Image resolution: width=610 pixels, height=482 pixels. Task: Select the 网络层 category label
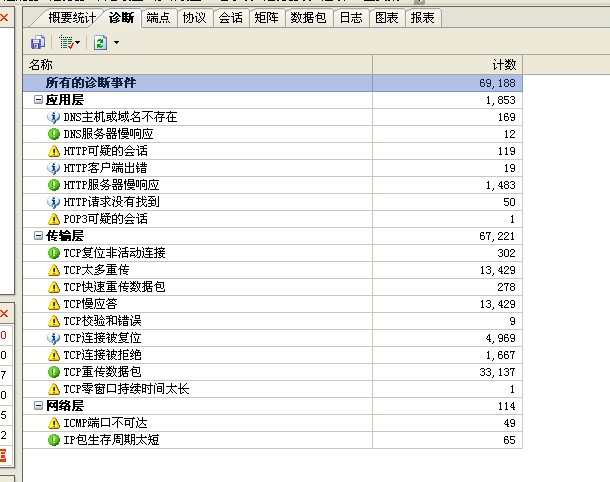(x=65, y=406)
